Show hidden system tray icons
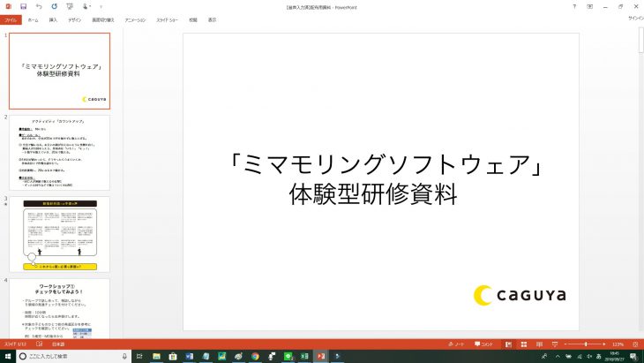Viewport: 644px width, 363px height. [558, 356]
